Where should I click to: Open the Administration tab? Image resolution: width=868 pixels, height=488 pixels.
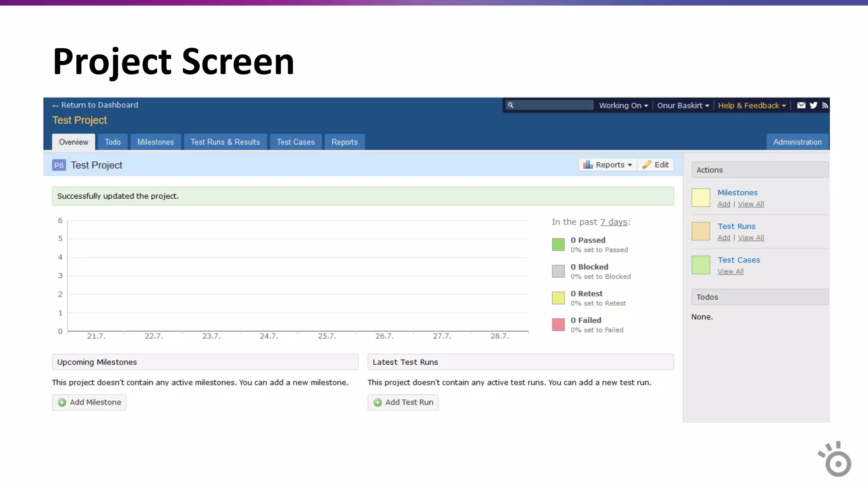(797, 142)
